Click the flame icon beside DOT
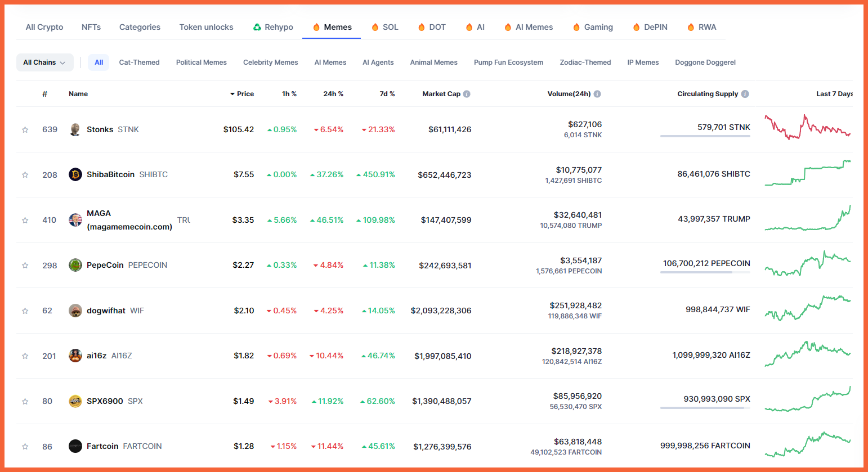868x472 pixels. (x=422, y=27)
